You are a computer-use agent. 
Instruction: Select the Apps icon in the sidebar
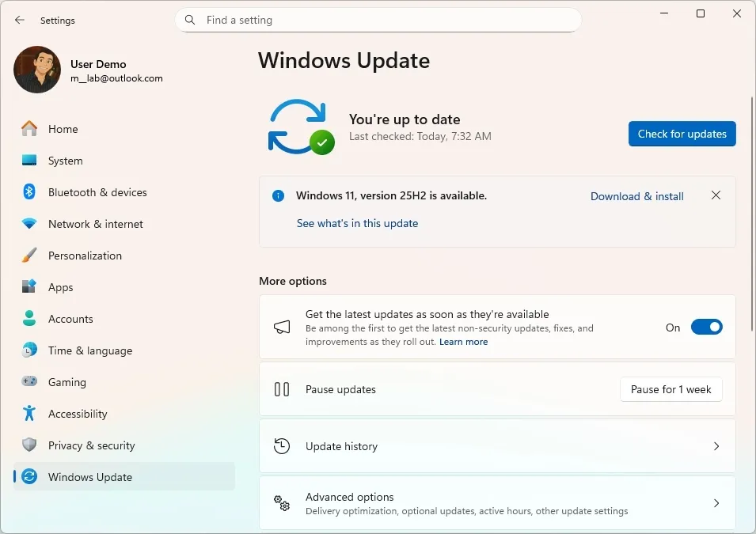tap(28, 287)
